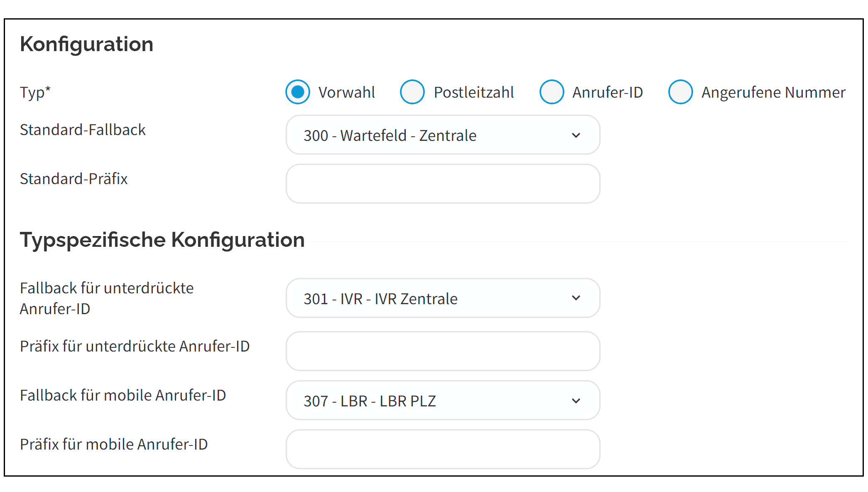Click the chevron arrow in the Standard-Fallback dropdown
This screenshot has width=868, height=492.
[576, 135]
